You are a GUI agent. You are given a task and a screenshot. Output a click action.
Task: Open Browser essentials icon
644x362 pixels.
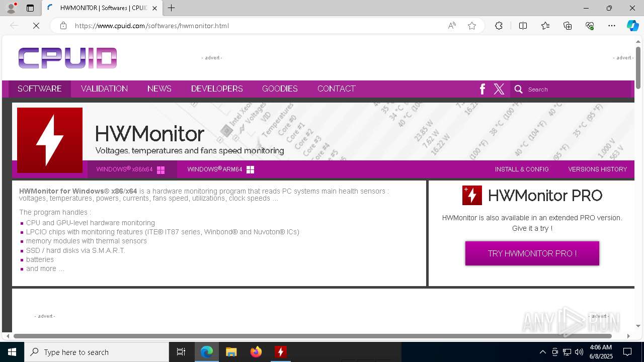590,26
